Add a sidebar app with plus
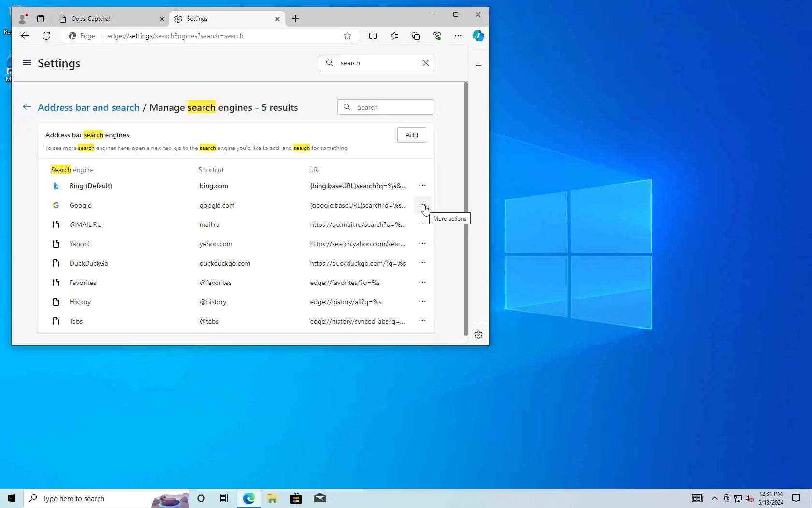This screenshot has width=812, height=508. [478, 65]
